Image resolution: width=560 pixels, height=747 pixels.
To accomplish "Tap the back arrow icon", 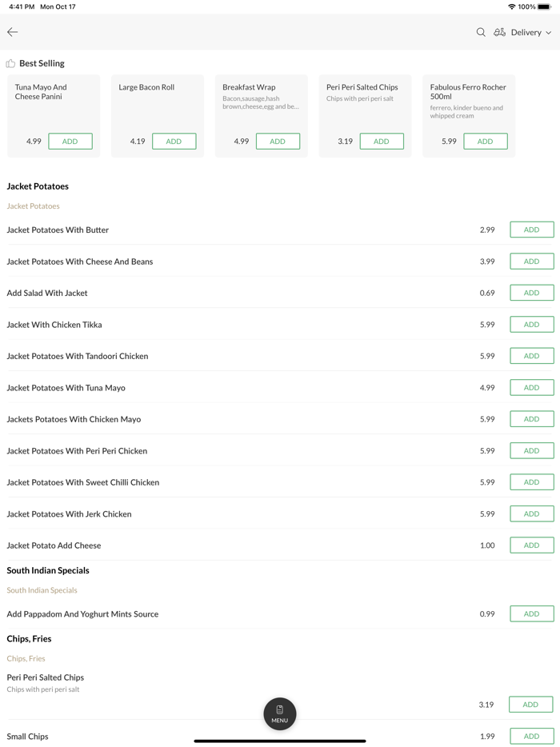I will coord(12,32).
